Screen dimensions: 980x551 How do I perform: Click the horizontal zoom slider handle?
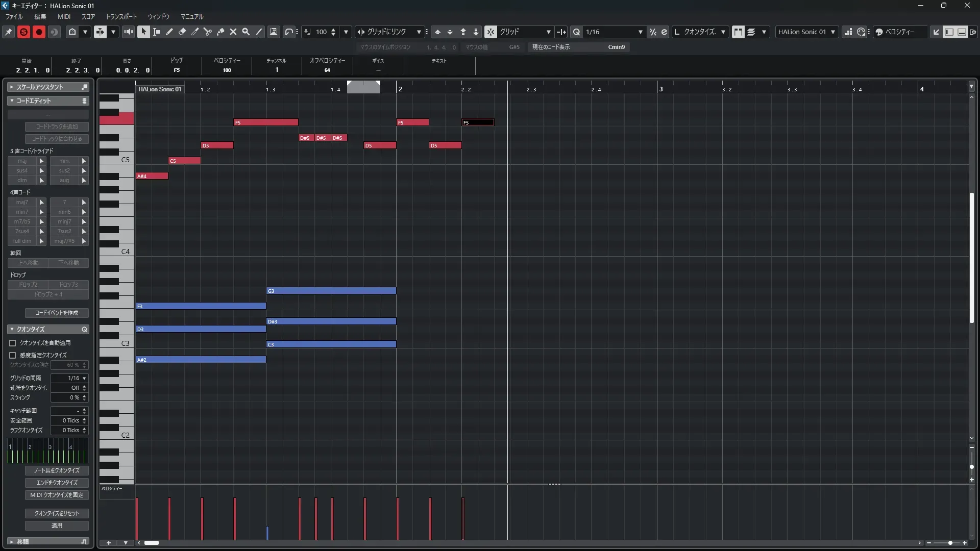950,543
